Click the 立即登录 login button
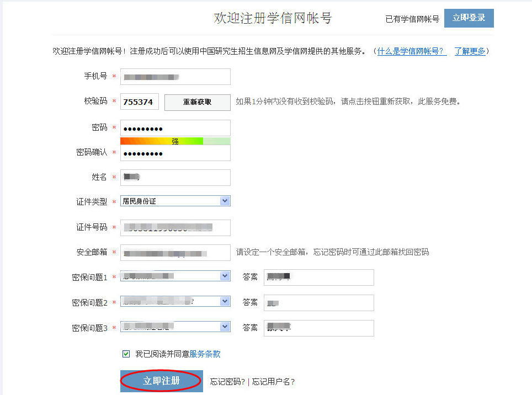This screenshot has height=395, width=532. pos(469,18)
